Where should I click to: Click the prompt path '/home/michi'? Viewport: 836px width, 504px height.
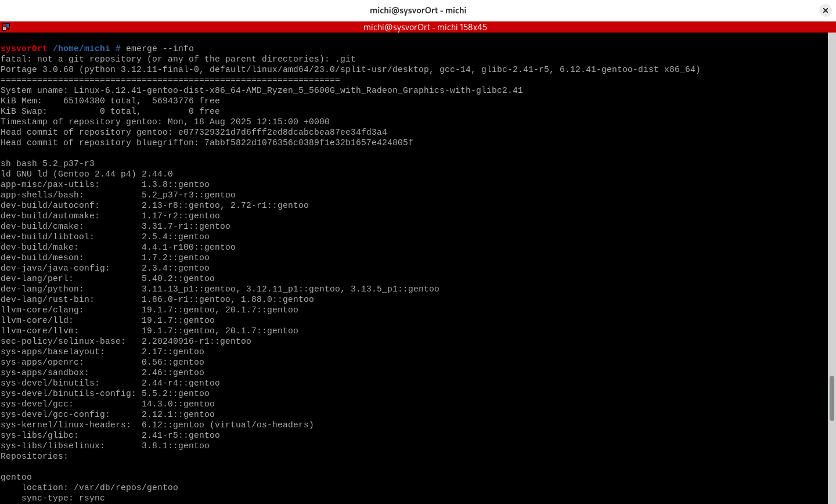click(81, 49)
